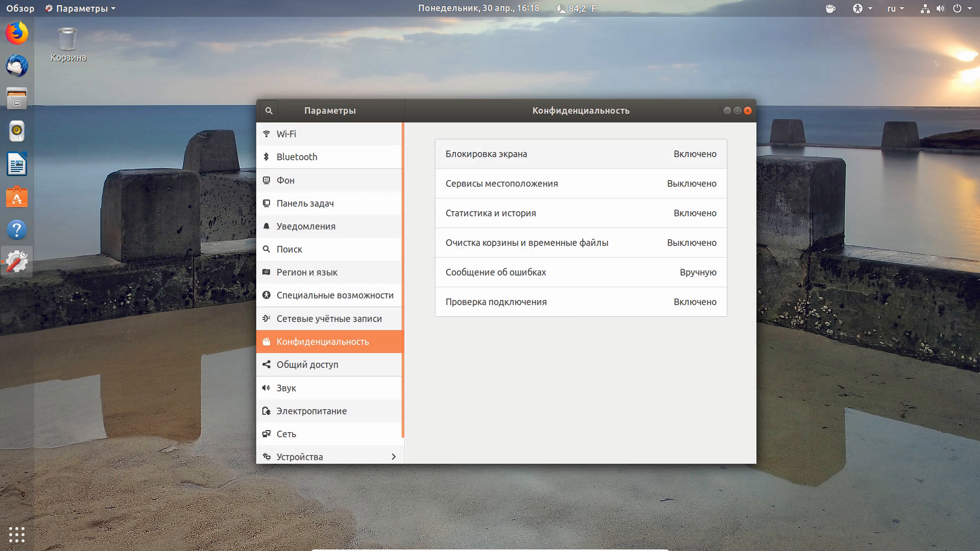Viewport: 980px width, 551px height.
Task: Click the caffeine cup icon in top bar
Action: (x=830, y=9)
